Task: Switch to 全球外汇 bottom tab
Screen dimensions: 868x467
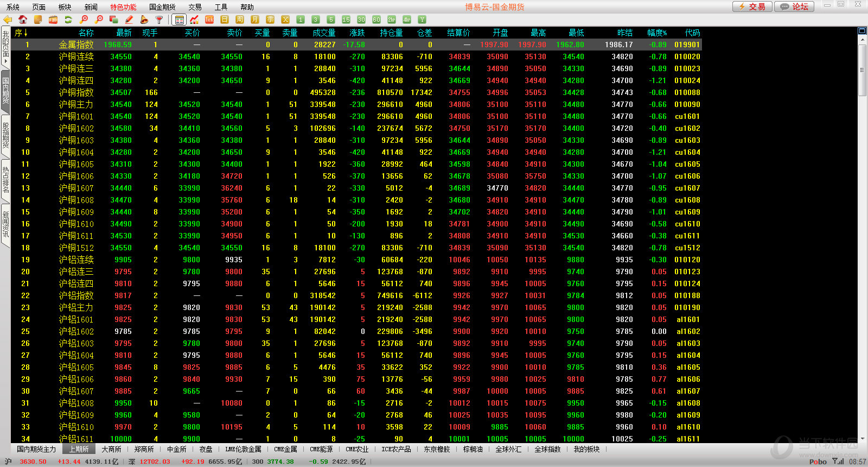Action: point(508,449)
